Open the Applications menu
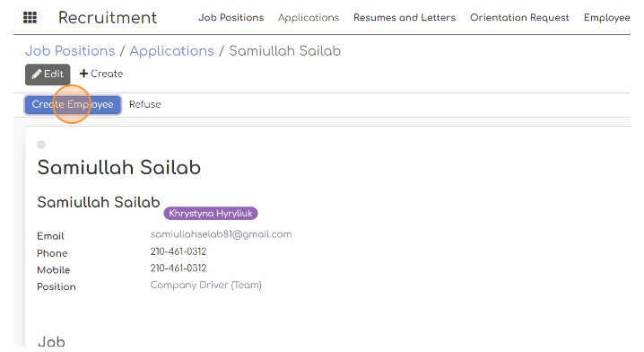The image size is (644, 352). coord(309,18)
